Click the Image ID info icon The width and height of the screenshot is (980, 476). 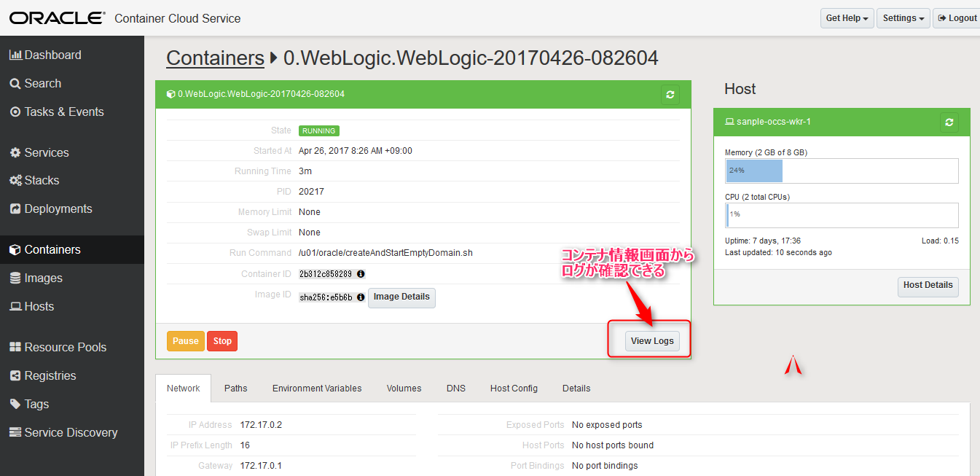point(361,297)
